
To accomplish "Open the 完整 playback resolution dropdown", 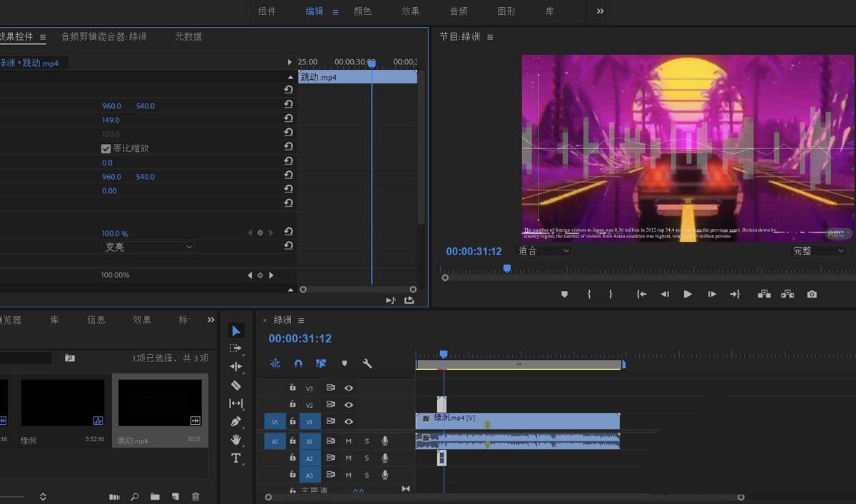I will [818, 251].
